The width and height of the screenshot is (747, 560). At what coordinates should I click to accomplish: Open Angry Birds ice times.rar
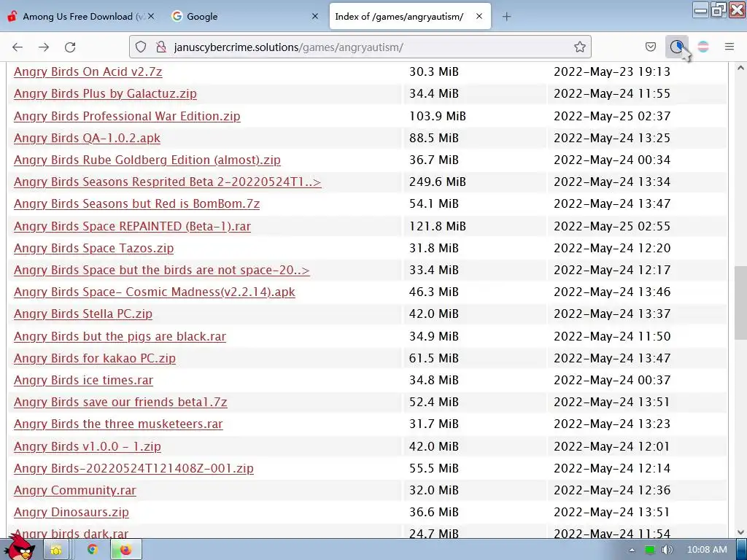[83, 379]
